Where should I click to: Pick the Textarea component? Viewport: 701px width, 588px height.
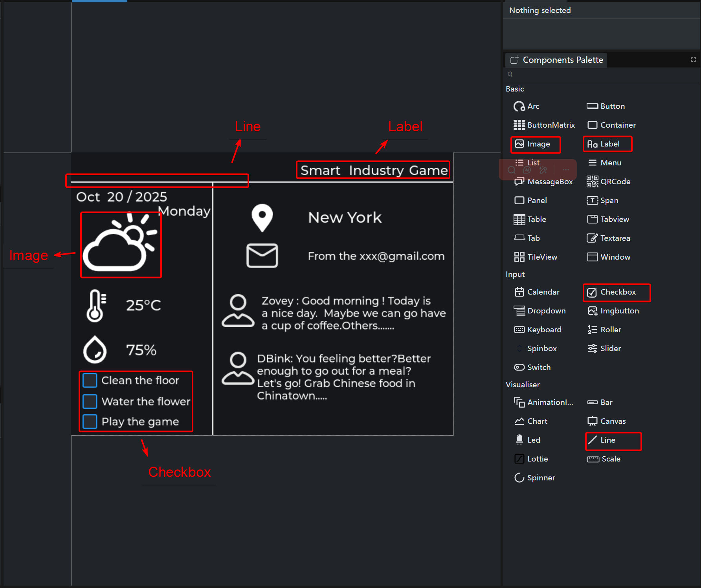point(608,238)
